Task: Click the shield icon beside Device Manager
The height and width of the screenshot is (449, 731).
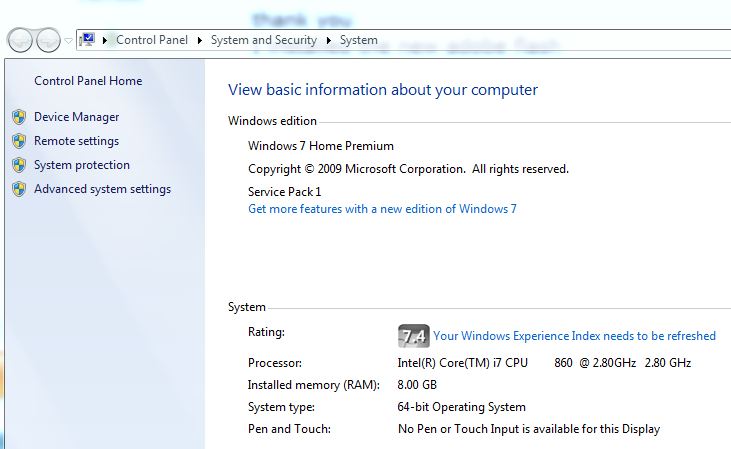Action: (19, 117)
